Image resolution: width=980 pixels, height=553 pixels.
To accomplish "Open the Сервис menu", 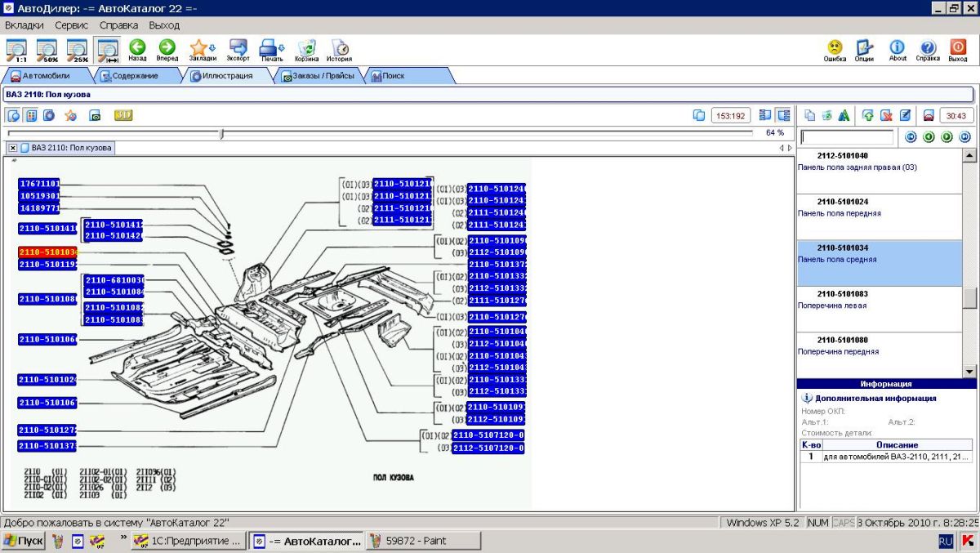I will point(72,25).
